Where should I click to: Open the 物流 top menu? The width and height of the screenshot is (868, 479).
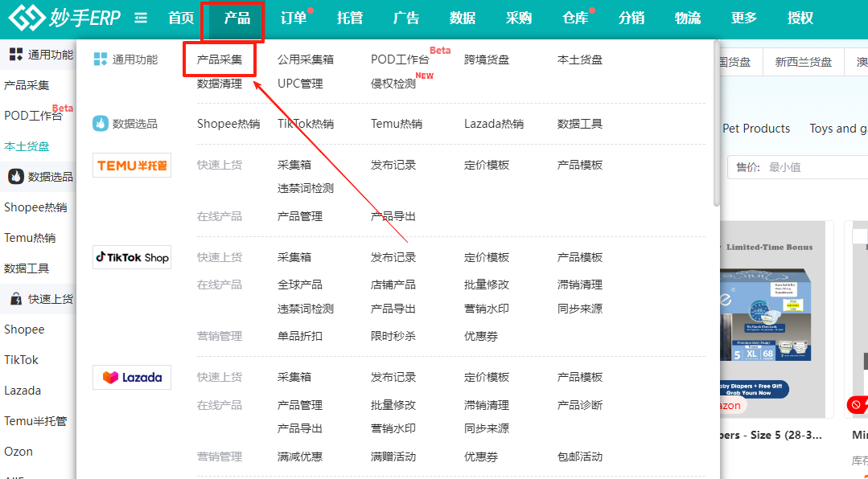click(x=688, y=18)
